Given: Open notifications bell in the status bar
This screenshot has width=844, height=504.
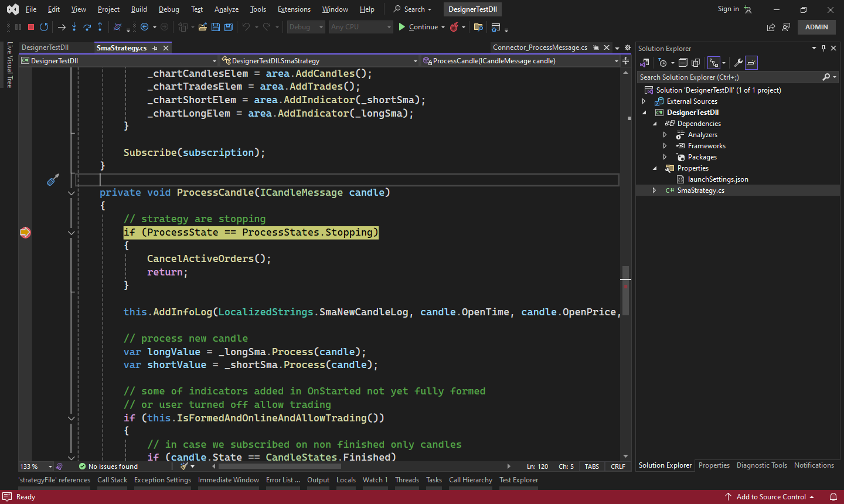Looking at the screenshot, I should click(x=833, y=497).
